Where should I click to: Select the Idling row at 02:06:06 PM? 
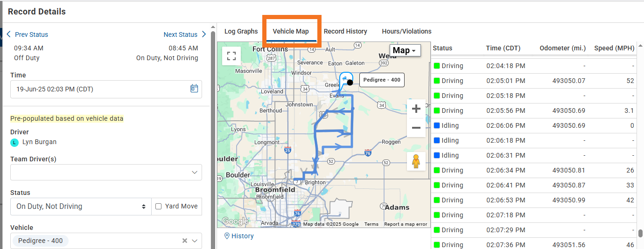click(x=534, y=125)
